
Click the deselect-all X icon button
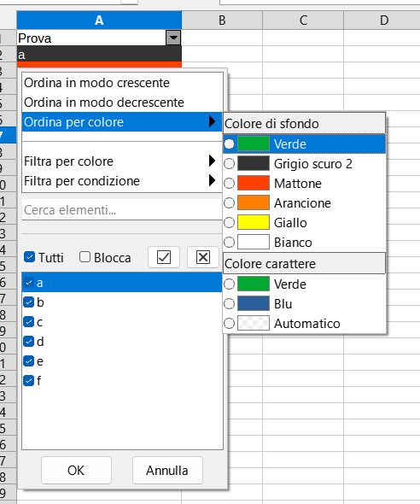(x=203, y=257)
